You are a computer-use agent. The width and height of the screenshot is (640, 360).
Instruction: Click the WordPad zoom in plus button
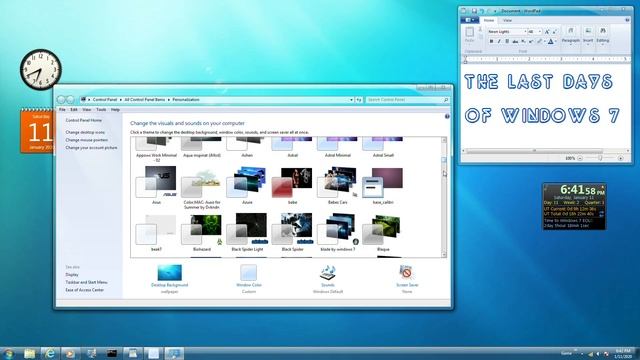(x=620, y=158)
